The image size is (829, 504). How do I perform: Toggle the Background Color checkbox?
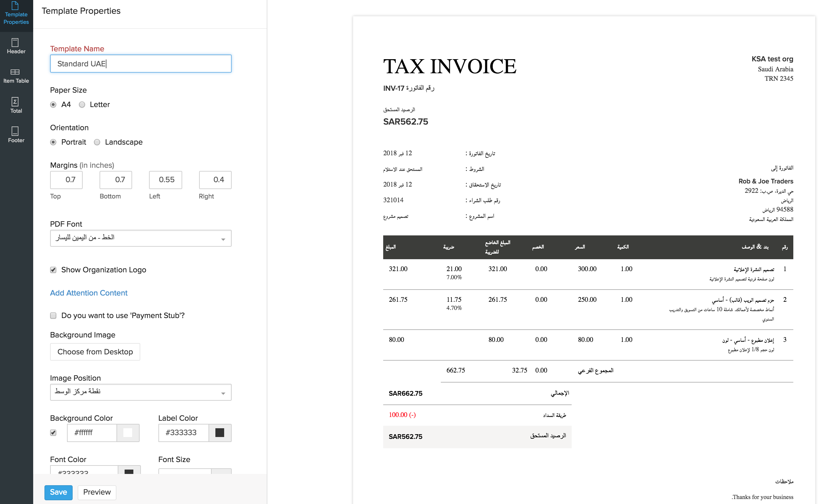pos(53,433)
